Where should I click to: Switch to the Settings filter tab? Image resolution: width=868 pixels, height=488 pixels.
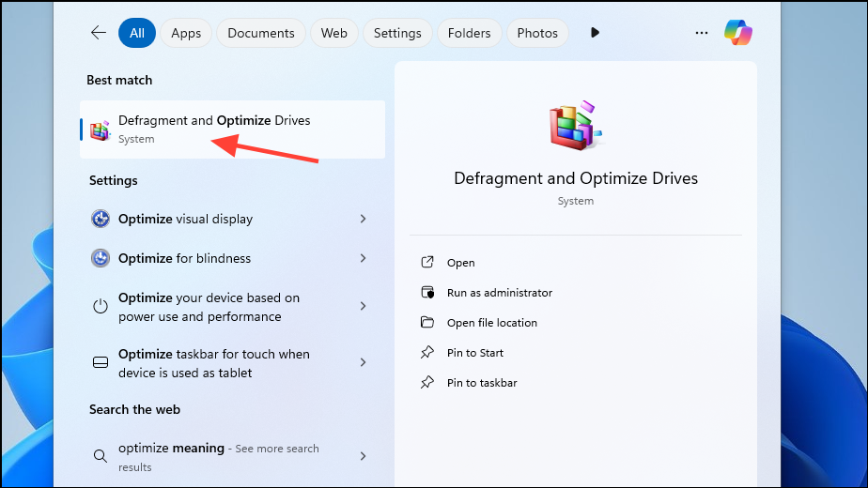pyautogui.click(x=397, y=33)
